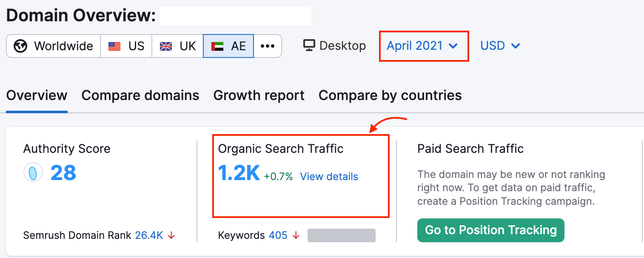The height and width of the screenshot is (258, 644).
Task: Click the US flag icon
Action: [x=114, y=46]
